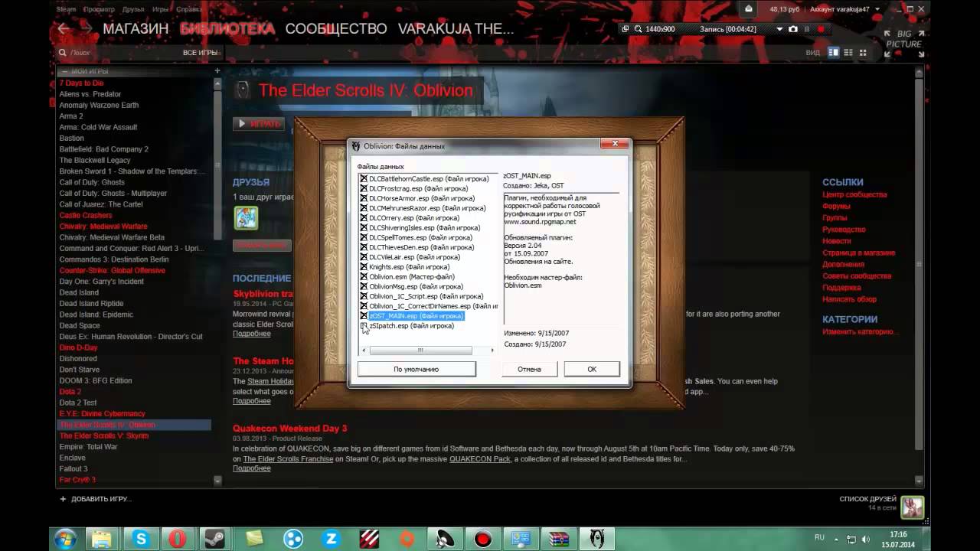Open WinRAR from the taskbar
This screenshot has width=980, height=551.
[x=560, y=539]
